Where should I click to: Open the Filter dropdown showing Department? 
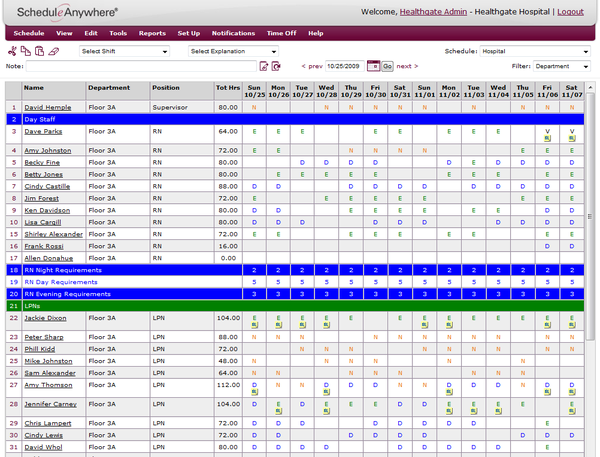pyautogui.click(x=562, y=66)
